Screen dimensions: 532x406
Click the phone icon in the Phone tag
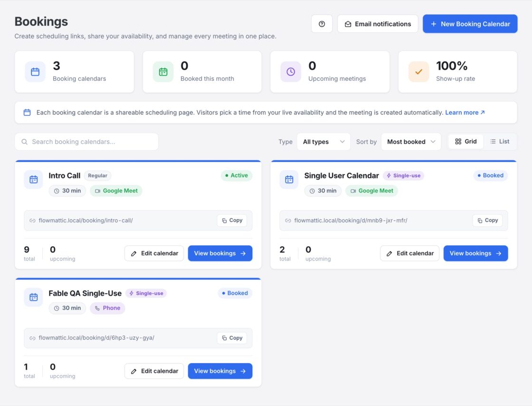(x=97, y=308)
